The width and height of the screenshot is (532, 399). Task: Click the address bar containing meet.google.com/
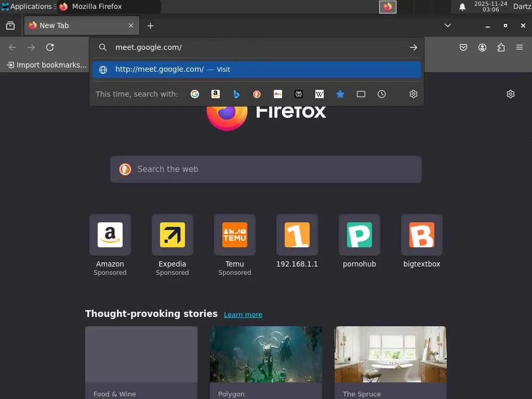coord(258,47)
